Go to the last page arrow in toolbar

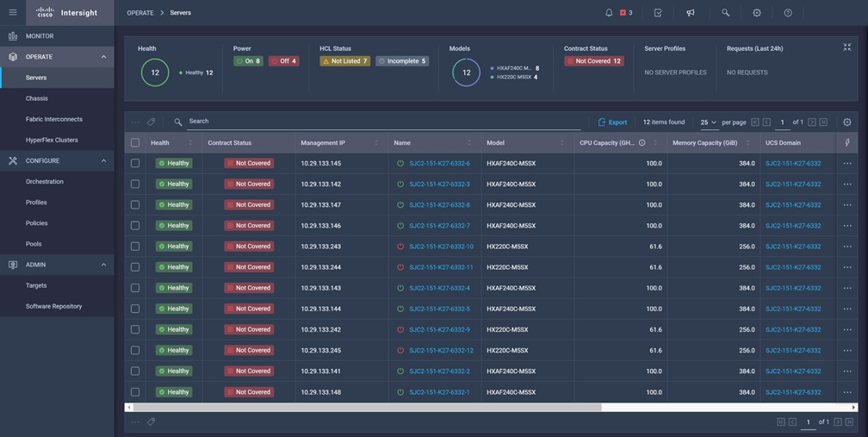pyautogui.click(x=823, y=122)
